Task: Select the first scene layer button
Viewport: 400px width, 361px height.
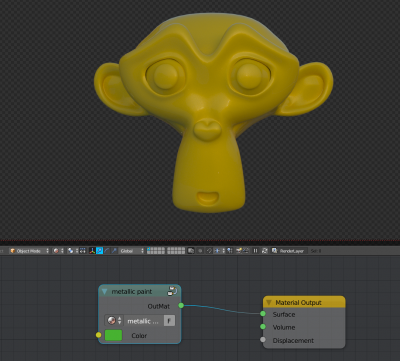Action: point(148,249)
